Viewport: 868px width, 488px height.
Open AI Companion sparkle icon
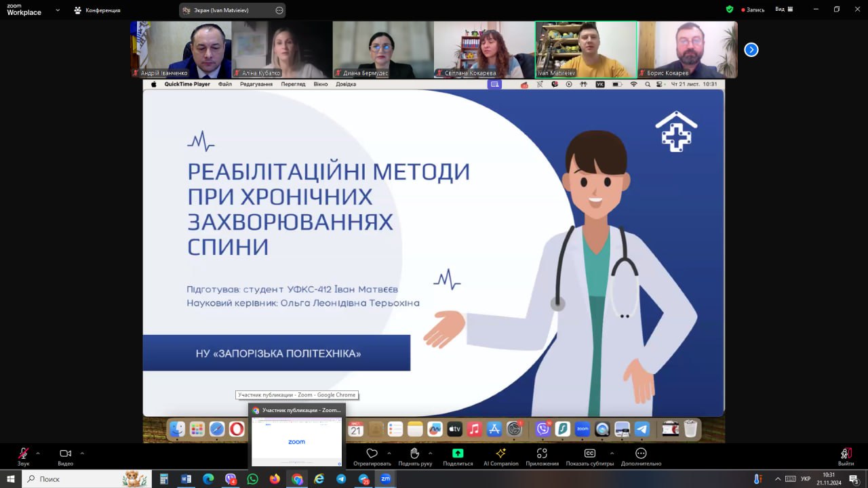point(501,453)
